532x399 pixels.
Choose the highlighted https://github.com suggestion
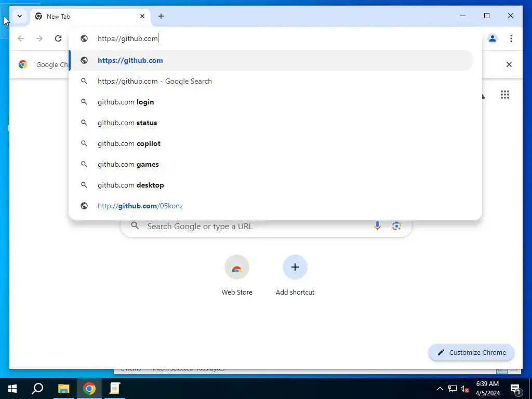click(x=271, y=60)
